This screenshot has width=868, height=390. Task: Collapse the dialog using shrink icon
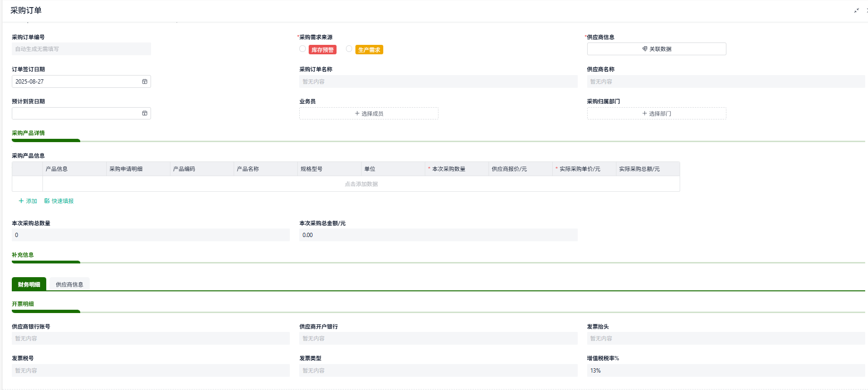[856, 10]
